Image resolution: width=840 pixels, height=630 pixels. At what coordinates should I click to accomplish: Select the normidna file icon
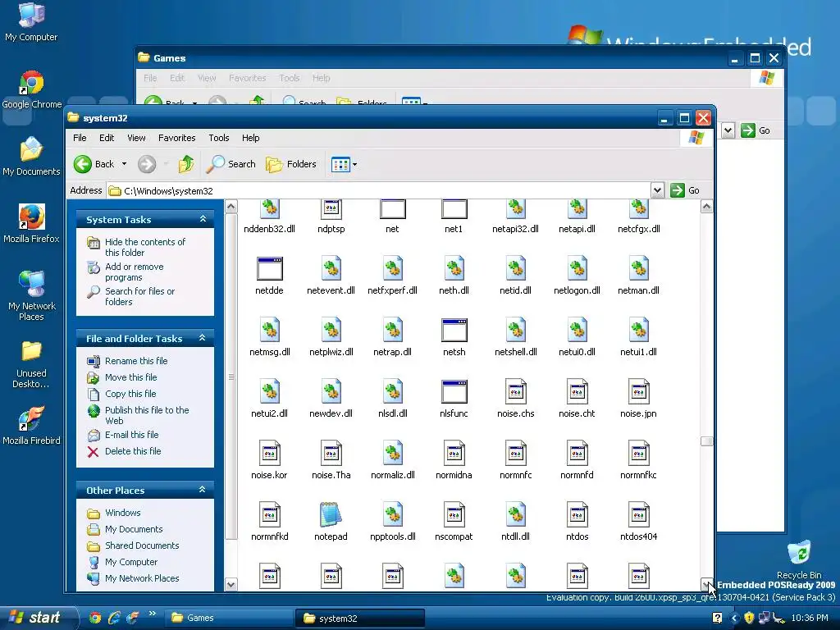454,453
